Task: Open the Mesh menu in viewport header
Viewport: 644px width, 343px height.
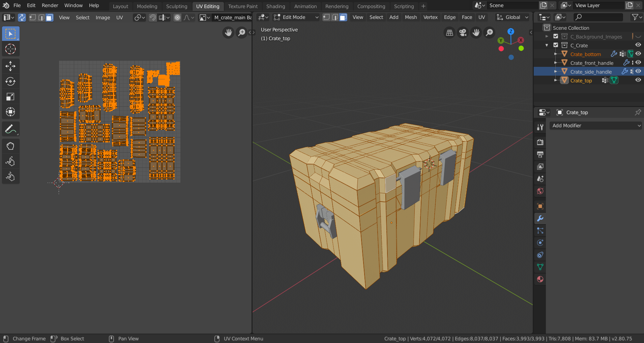Action: tap(411, 17)
